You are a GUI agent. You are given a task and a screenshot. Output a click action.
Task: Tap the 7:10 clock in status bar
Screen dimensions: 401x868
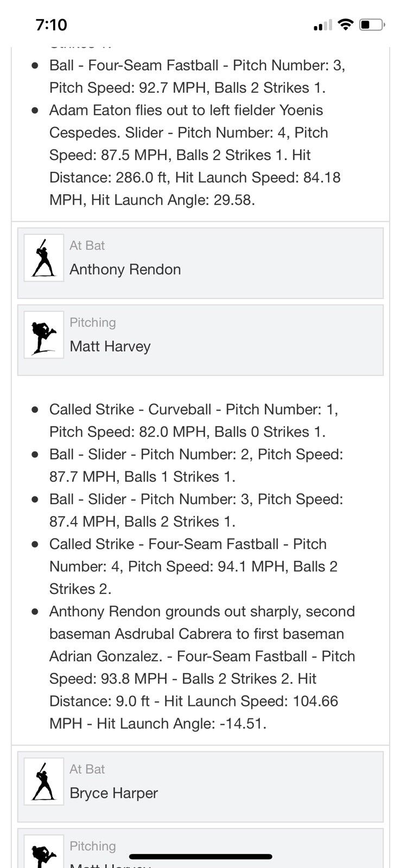[x=52, y=24]
